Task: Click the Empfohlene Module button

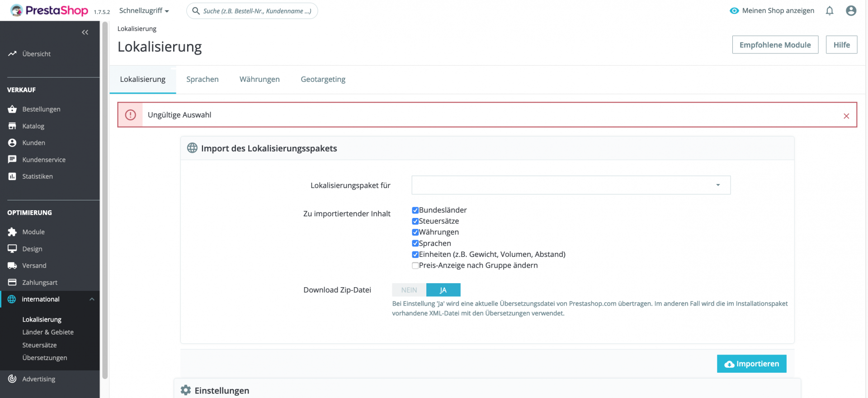Action: tap(775, 45)
